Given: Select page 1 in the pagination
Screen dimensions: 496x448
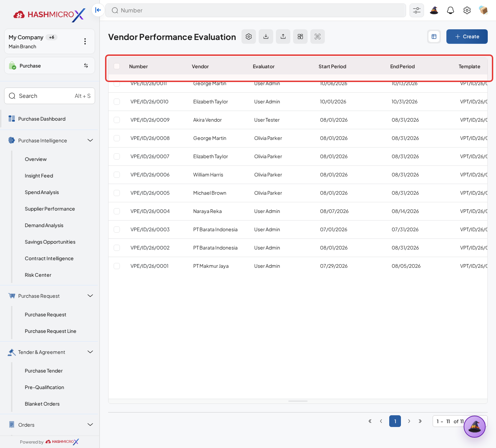Looking at the screenshot, I should tap(395, 421).
